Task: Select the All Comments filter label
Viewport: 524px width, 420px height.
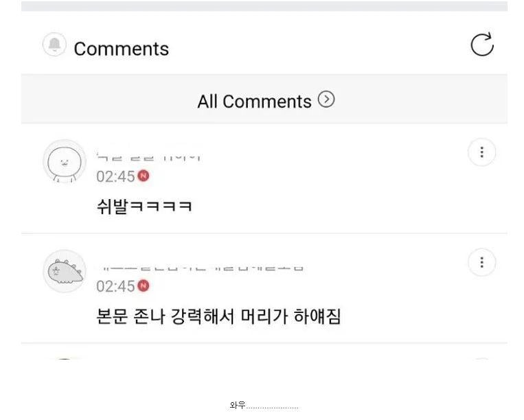Action: click(x=254, y=102)
